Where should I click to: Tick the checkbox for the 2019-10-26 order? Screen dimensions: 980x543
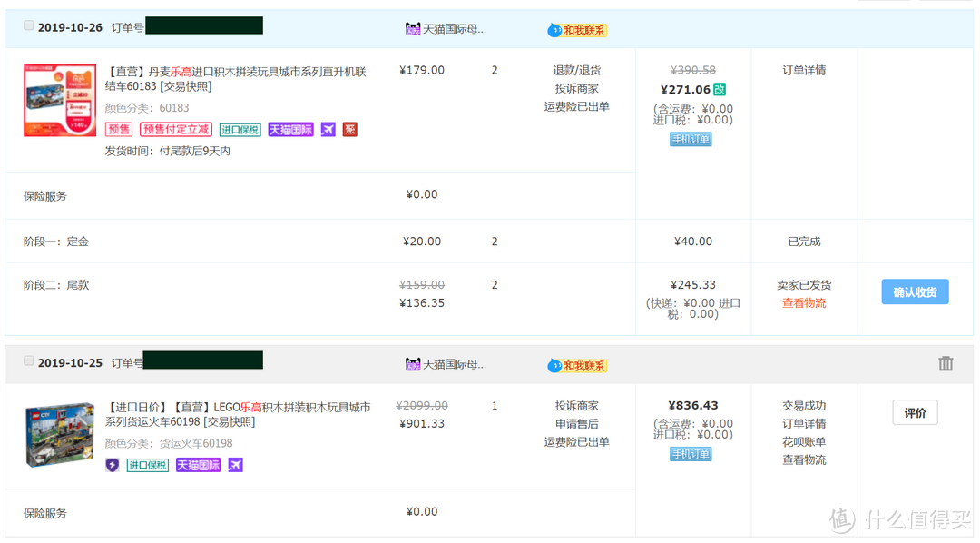point(28,25)
